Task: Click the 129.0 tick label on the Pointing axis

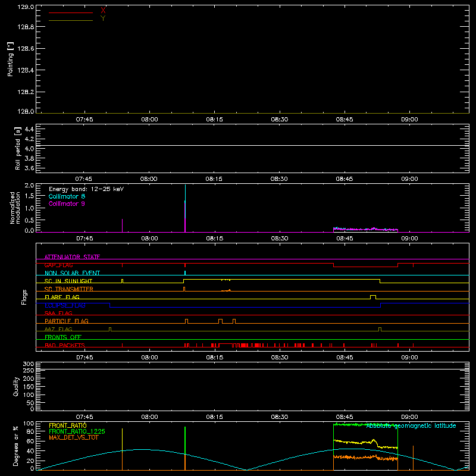Action: 26,7
